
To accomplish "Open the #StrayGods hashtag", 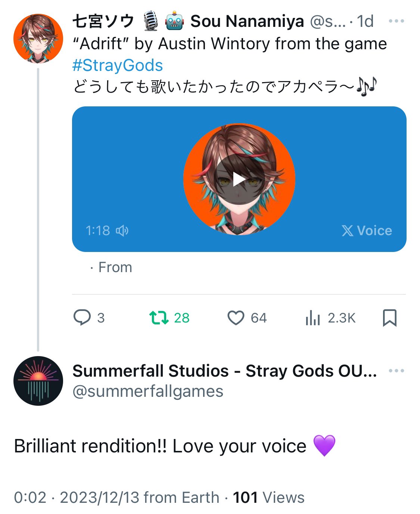I will point(118,65).
